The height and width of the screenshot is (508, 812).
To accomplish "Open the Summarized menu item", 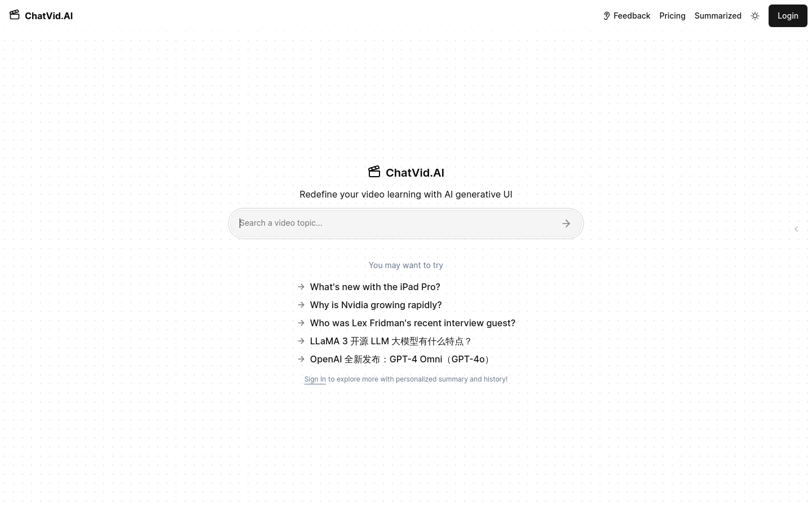I will 718,16.
